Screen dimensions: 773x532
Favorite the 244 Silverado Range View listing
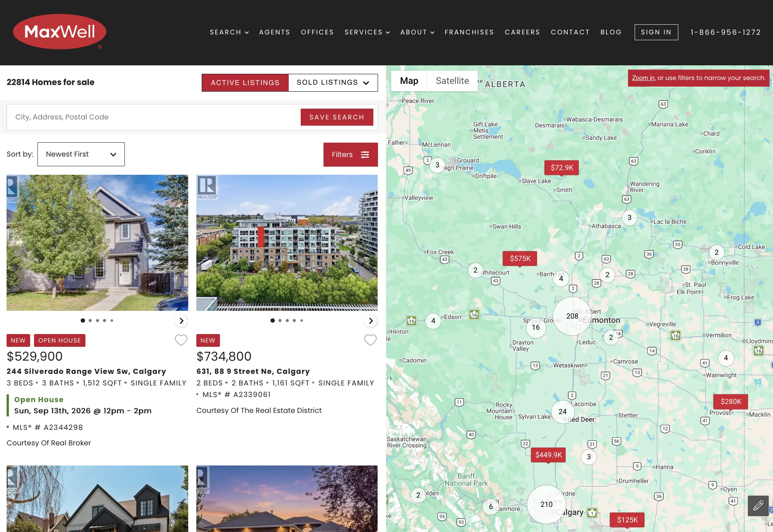pyautogui.click(x=181, y=340)
